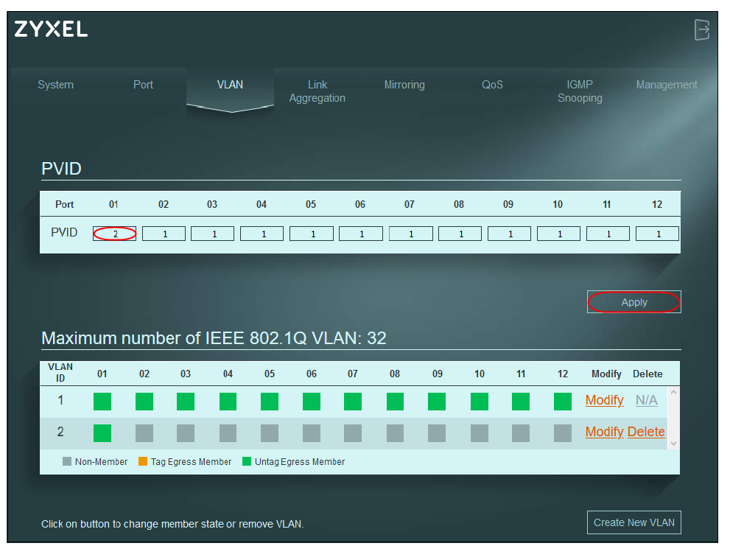Click the ZYXEL logo
This screenshot has width=730, height=560.
point(51,29)
